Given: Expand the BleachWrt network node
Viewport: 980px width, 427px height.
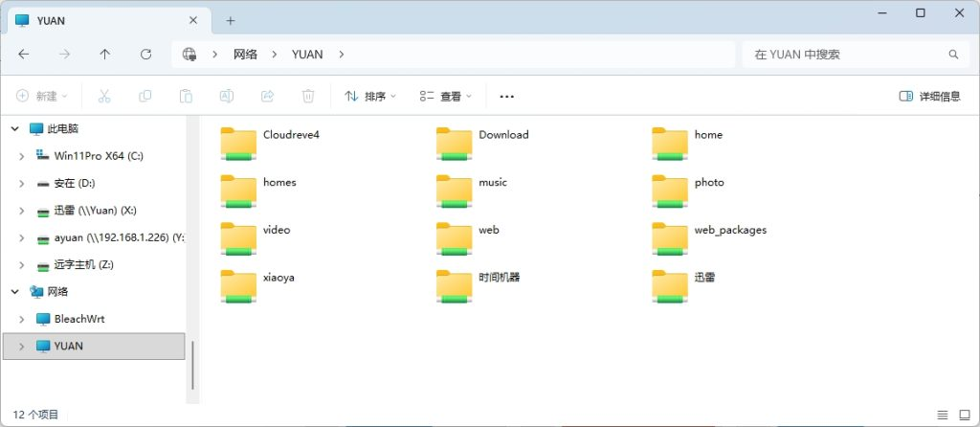Looking at the screenshot, I should [x=22, y=319].
